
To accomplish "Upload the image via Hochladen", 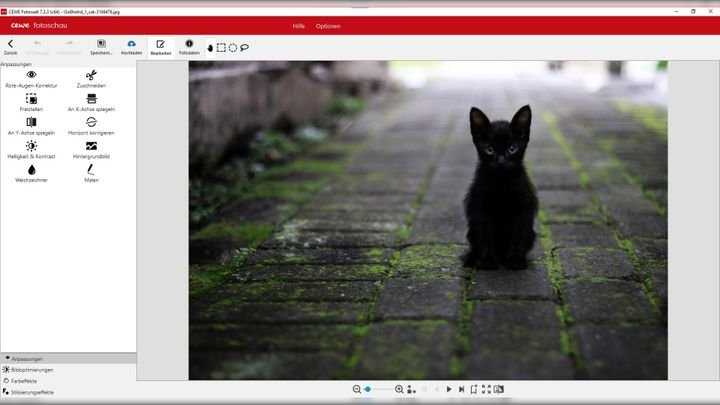I will tap(131, 47).
